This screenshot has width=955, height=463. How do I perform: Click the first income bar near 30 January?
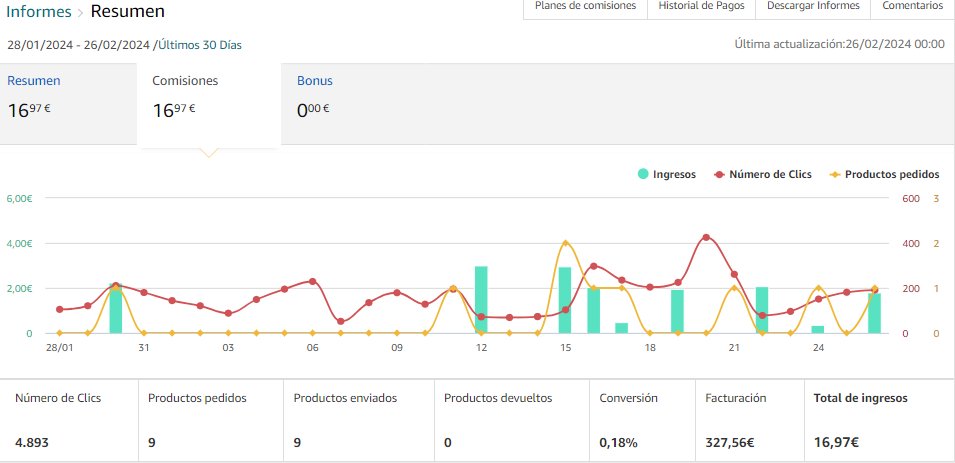coord(116,308)
